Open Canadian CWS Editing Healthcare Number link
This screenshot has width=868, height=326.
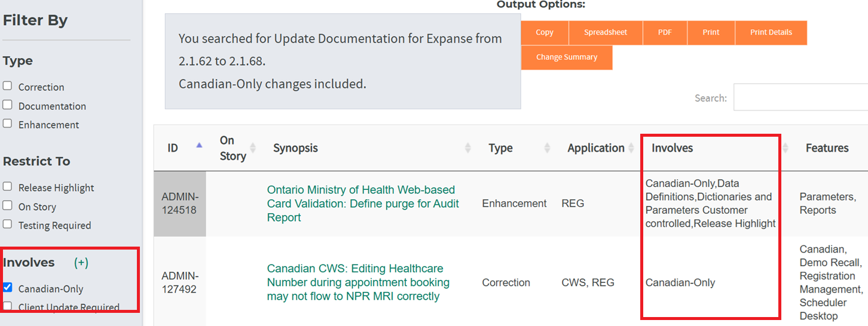[358, 282]
